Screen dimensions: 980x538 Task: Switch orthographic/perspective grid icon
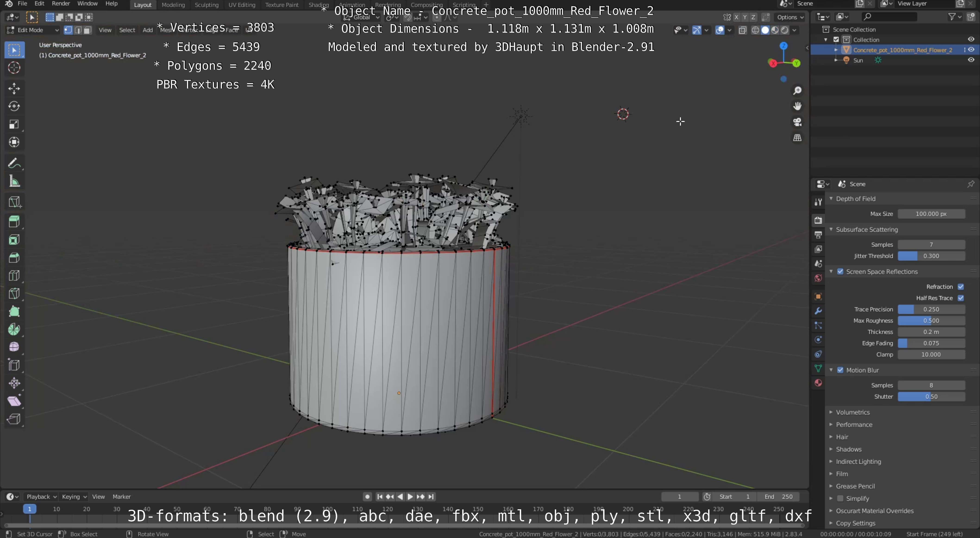pyautogui.click(x=797, y=138)
